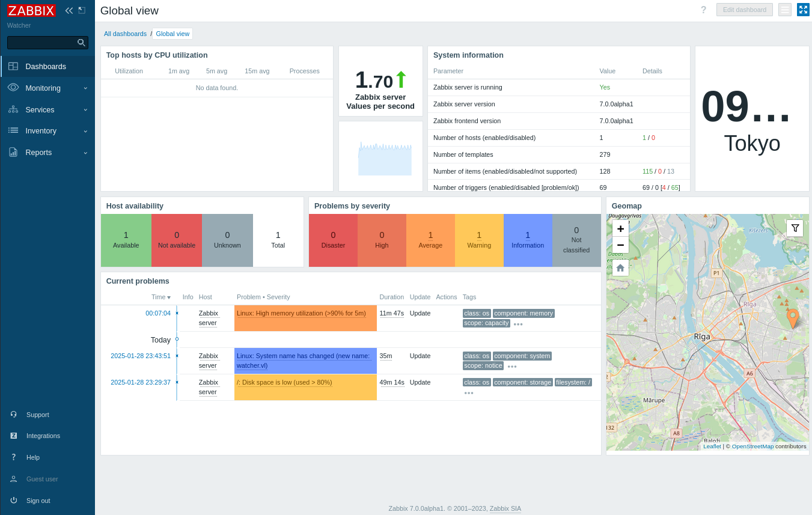Click the Integrations Z icon
This screenshot has width=812, height=515.
pos(14,436)
